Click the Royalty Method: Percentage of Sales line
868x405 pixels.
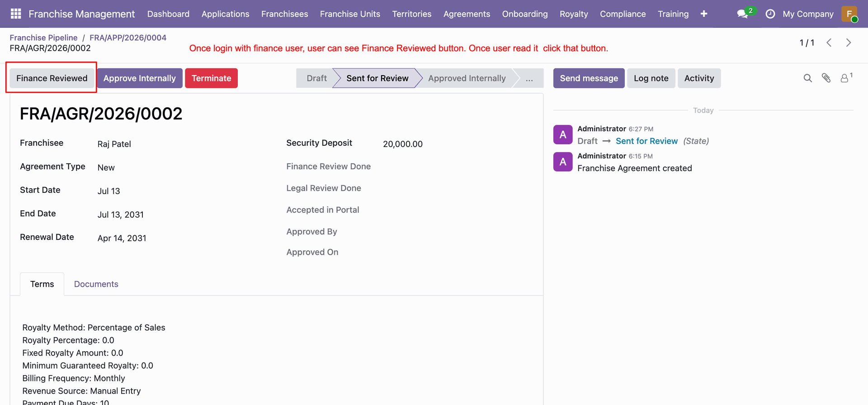pos(94,328)
